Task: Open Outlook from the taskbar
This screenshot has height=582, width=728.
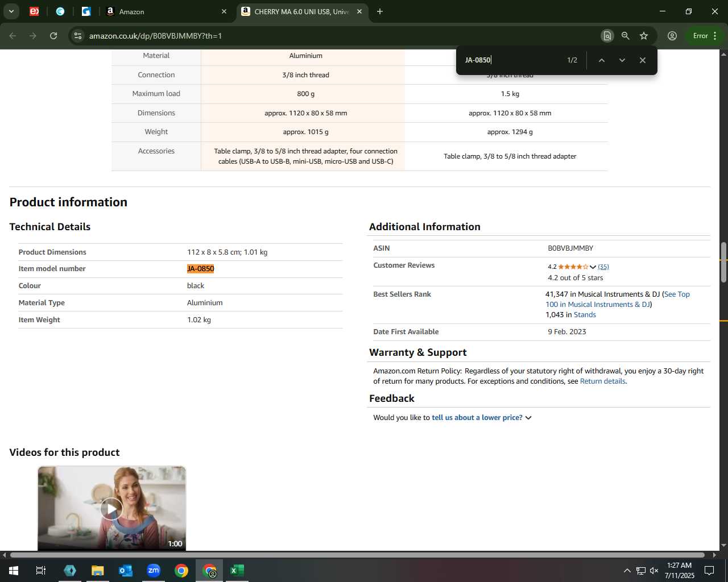Action: tap(126, 571)
